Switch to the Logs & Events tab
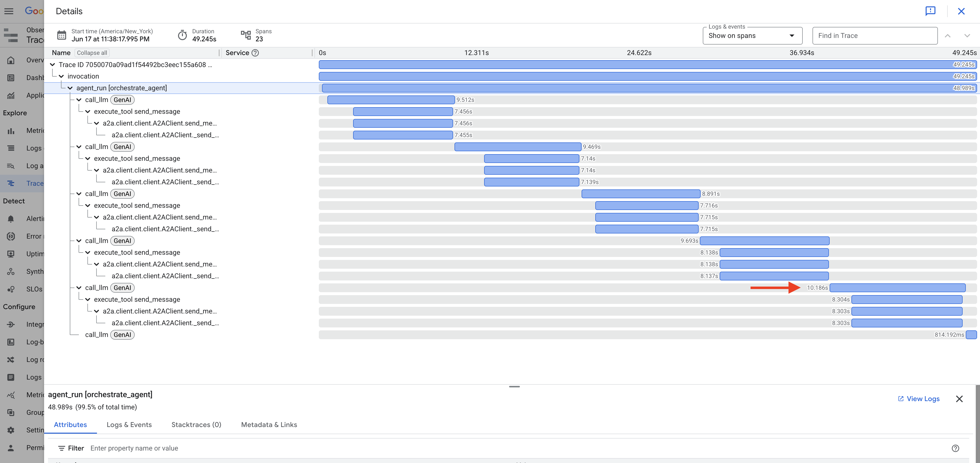 [x=129, y=425]
